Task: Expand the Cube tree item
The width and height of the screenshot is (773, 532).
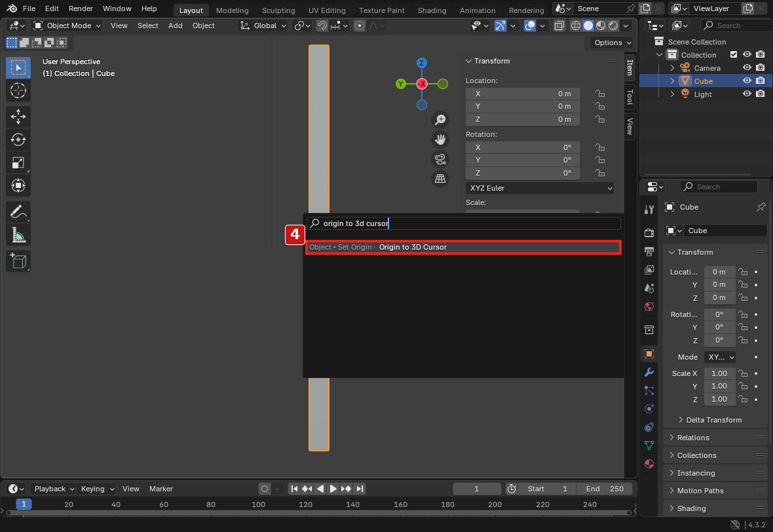Action: coord(672,81)
